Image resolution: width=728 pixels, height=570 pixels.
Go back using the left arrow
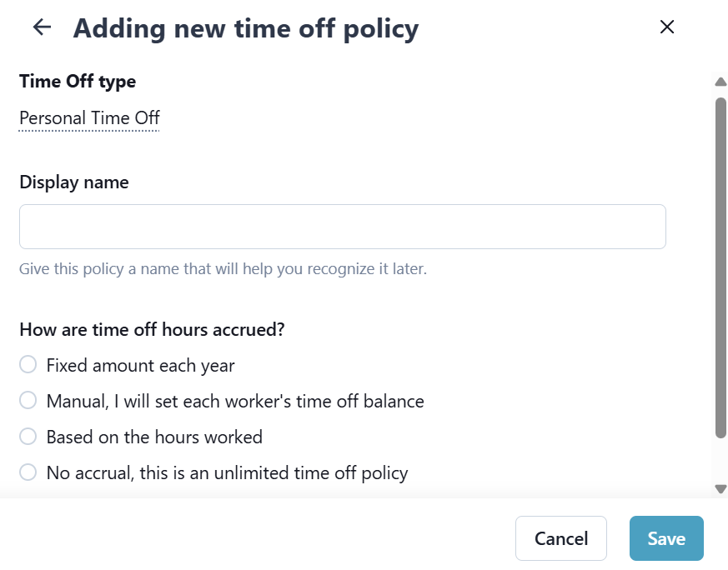42,27
